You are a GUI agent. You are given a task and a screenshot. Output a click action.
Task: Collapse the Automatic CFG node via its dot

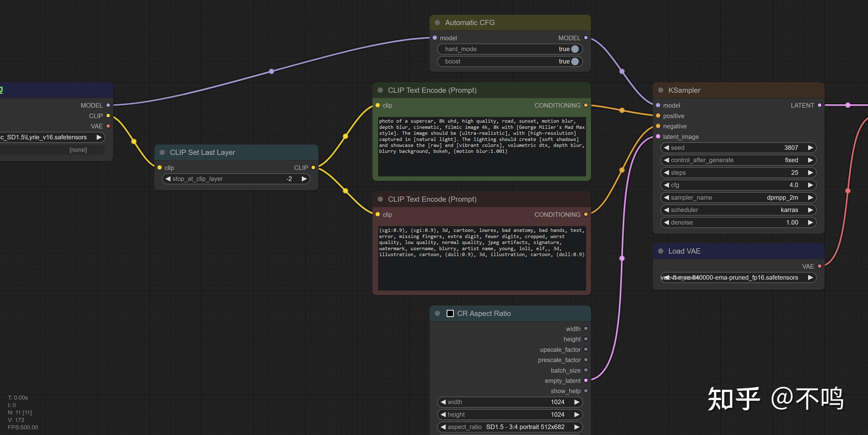tap(437, 23)
